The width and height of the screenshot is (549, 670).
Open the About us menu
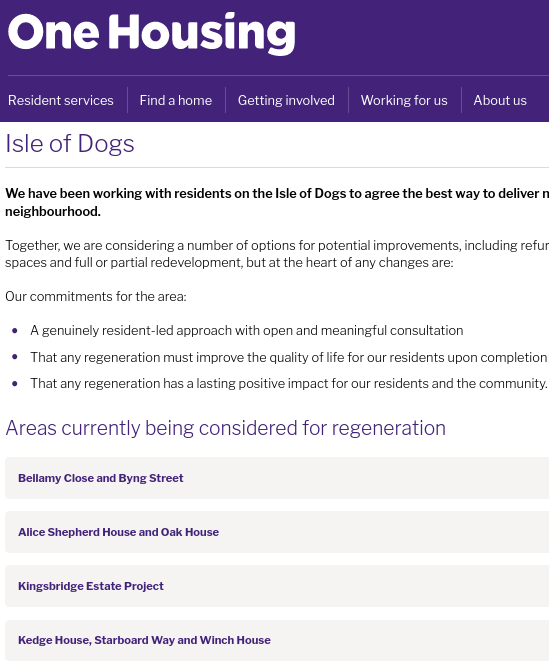tap(500, 100)
